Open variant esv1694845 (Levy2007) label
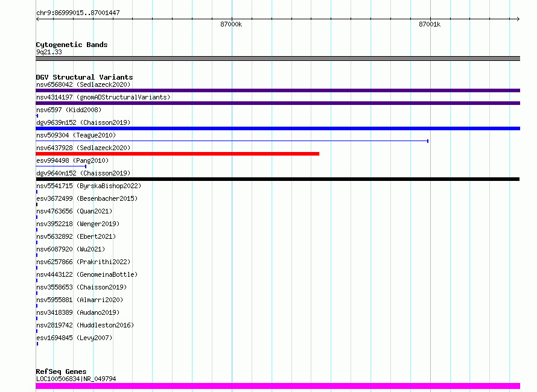The height and width of the screenshot is (392, 537). click(x=74, y=338)
